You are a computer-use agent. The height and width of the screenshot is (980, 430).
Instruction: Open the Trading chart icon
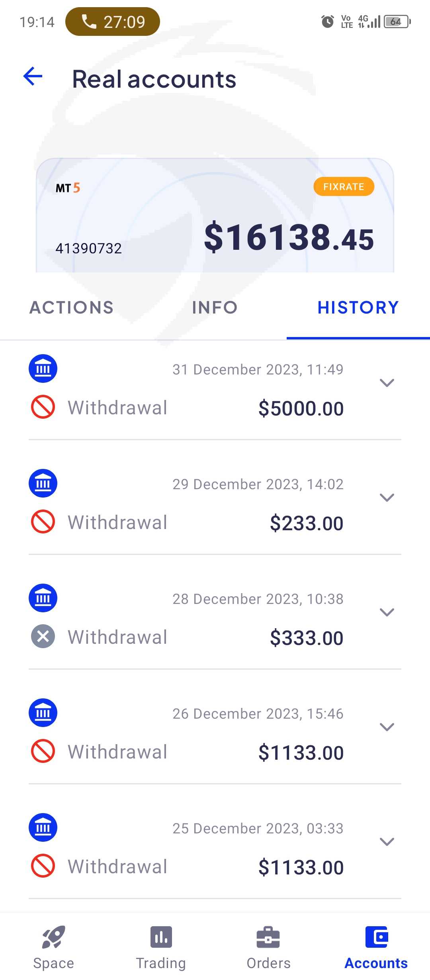pos(161,937)
